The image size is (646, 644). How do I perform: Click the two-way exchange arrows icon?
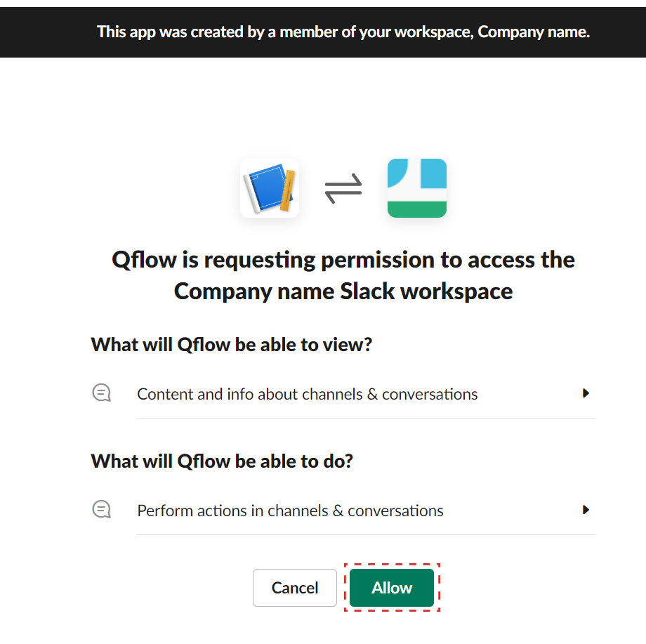click(343, 188)
